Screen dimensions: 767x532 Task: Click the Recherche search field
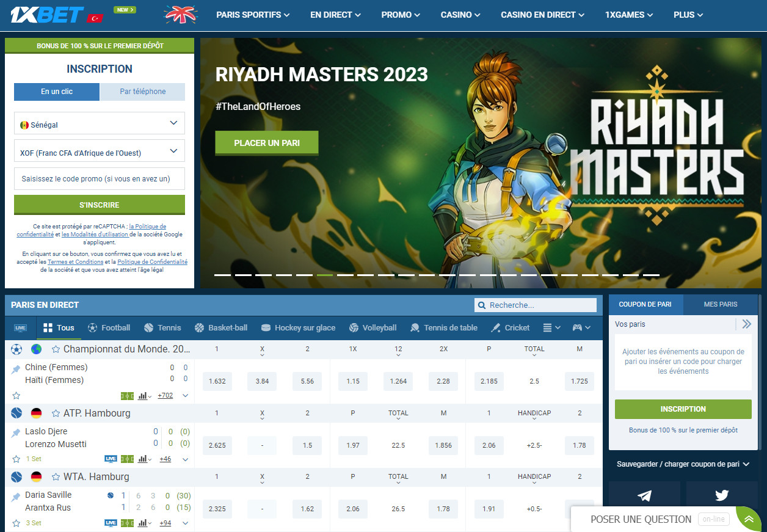coord(536,305)
